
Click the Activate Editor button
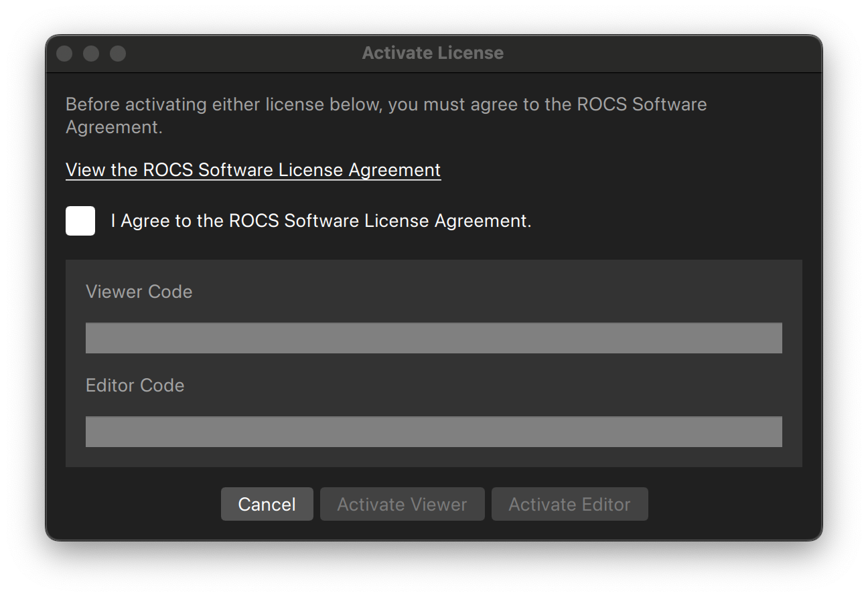[x=570, y=504]
